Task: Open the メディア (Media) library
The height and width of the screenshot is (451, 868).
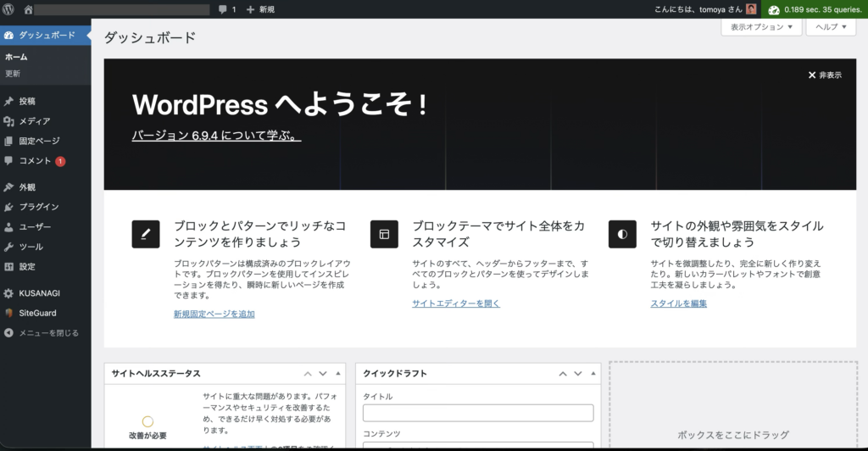Action: [x=34, y=121]
